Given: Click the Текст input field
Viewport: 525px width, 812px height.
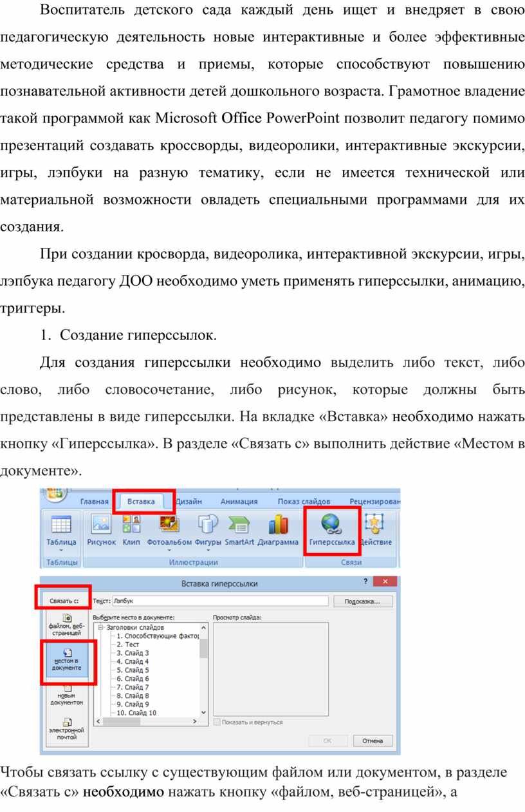Looking at the screenshot, I should pyautogui.click(x=220, y=601).
